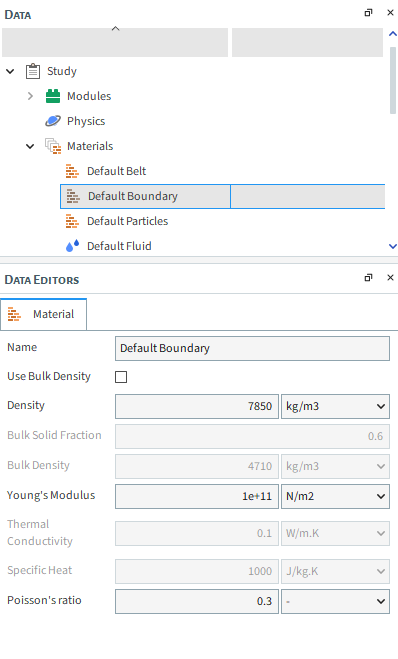Screen dimensions: 398x659
Task: Click the green Modules icon
Action: coord(53,96)
